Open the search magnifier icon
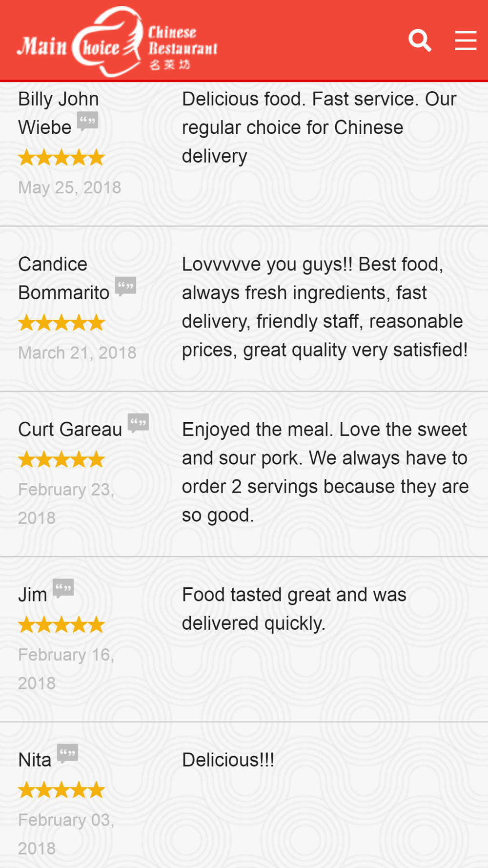Screen dimensions: 488x868 [x=420, y=40]
